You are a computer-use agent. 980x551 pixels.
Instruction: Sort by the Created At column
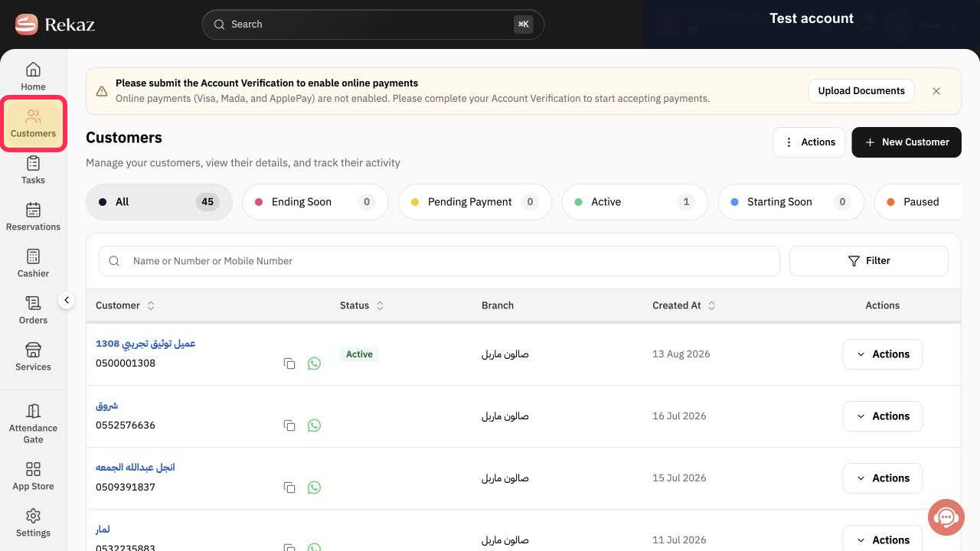[684, 305]
